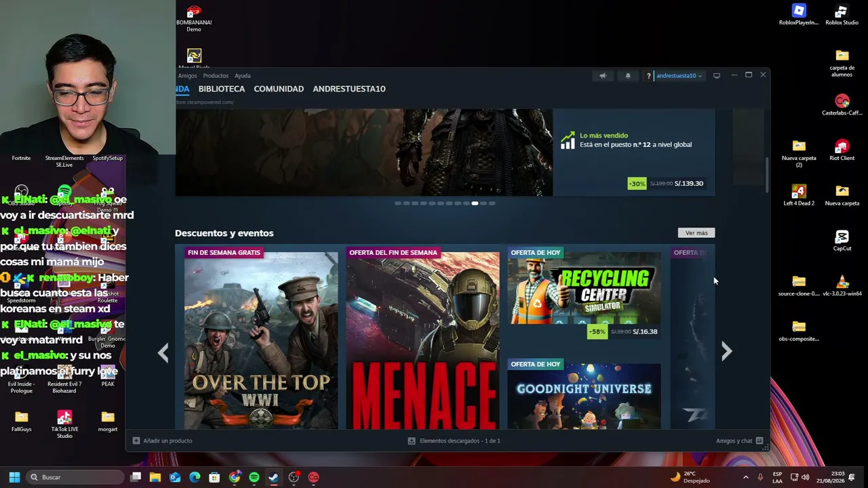This screenshot has height=488, width=868.
Task: Click 'Lo más vendido' label
Action: click(604, 136)
